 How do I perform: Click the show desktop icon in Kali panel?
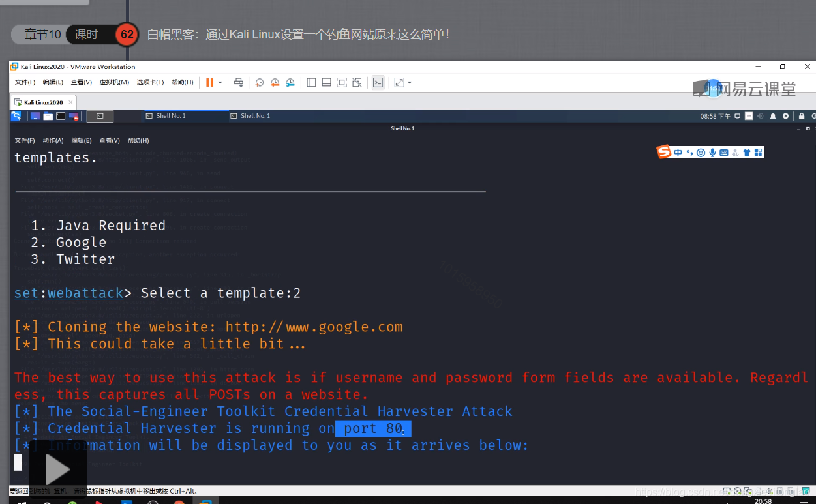click(x=35, y=116)
